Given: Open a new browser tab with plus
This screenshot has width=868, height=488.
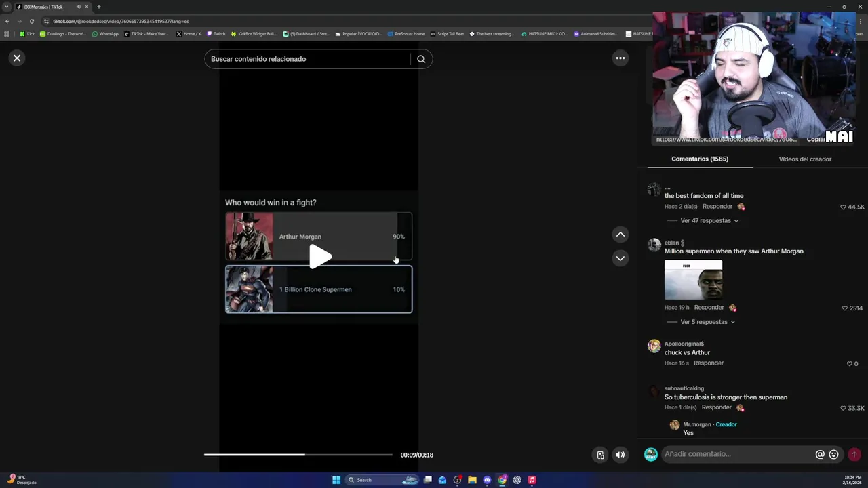Looking at the screenshot, I should tap(98, 7).
